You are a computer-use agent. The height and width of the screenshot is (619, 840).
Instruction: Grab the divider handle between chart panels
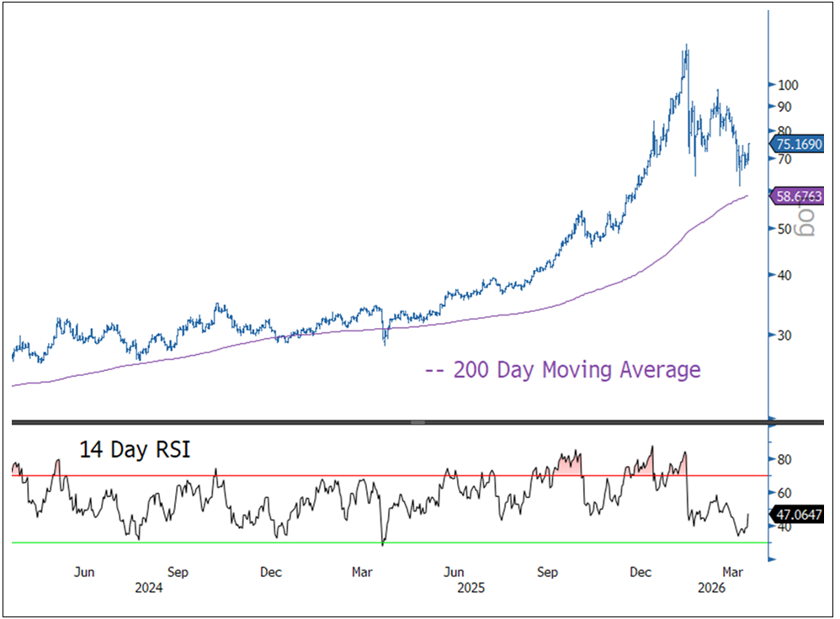(418, 421)
